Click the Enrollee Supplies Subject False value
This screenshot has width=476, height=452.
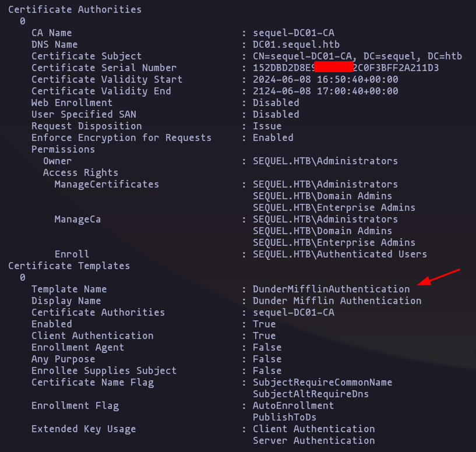pyautogui.click(x=267, y=370)
